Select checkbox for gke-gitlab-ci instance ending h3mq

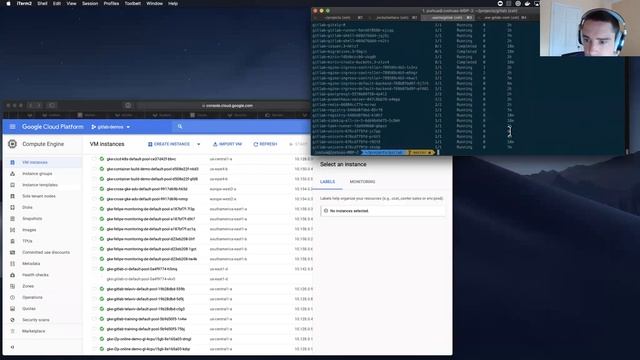click(94, 269)
